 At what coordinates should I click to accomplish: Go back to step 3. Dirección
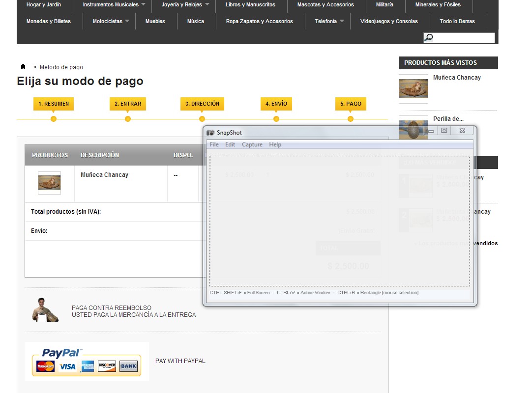coord(202,104)
